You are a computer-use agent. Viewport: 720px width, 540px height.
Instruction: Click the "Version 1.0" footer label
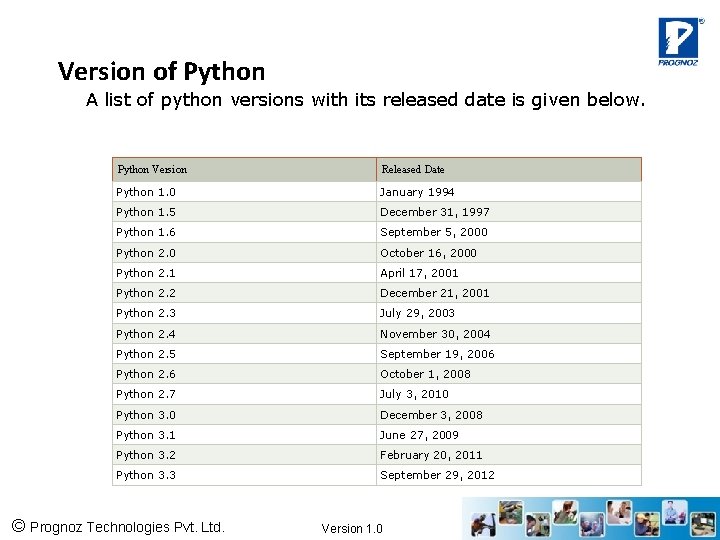(x=352, y=528)
